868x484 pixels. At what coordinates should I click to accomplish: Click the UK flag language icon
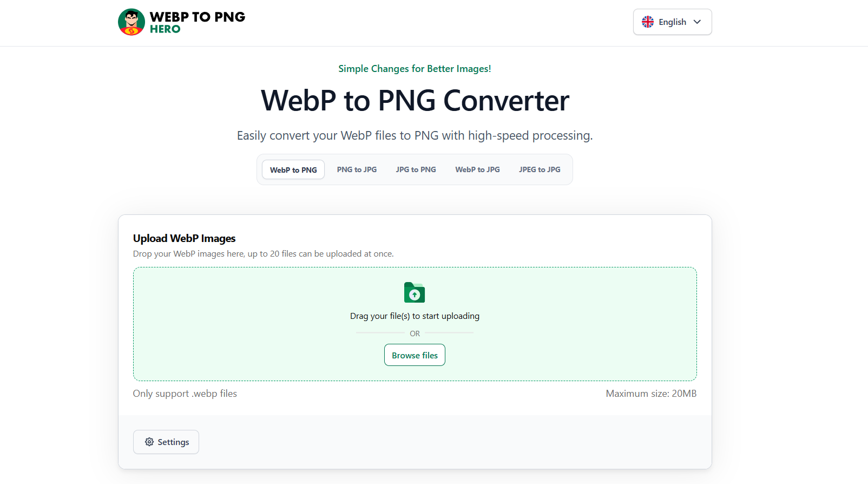pyautogui.click(x=648, y=22)
